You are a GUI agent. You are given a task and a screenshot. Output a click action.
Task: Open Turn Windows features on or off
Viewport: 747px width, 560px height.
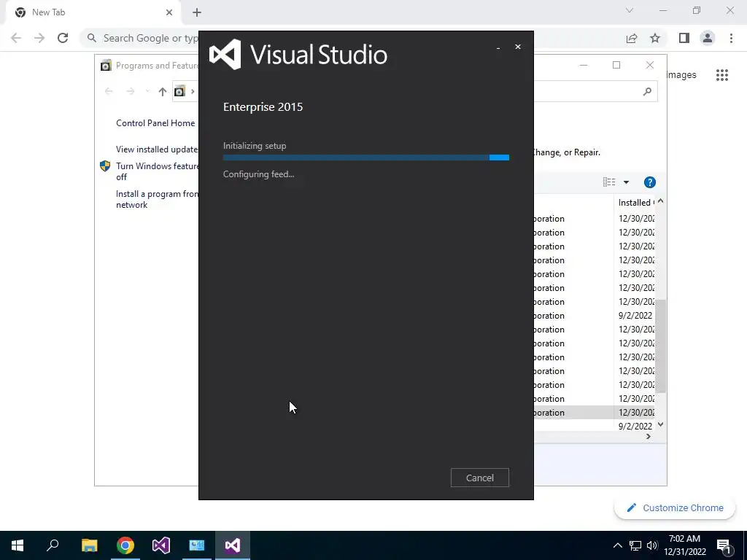click(x=157, y=171)
